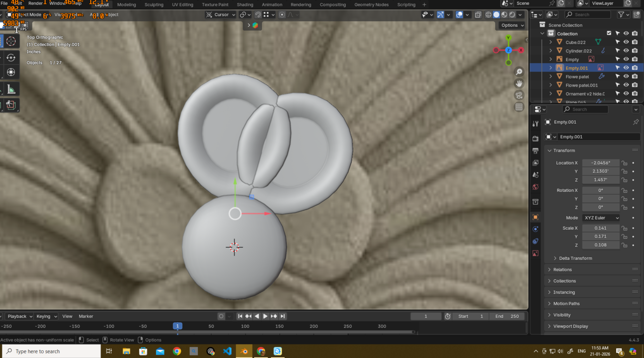Open the Physics properties tab icon
The height and width of the screenshot is (358, 644).
pos(535,229)
